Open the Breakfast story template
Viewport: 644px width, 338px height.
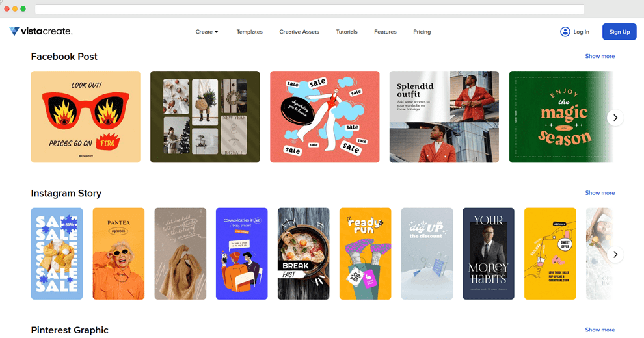click(x=304, y=253)
